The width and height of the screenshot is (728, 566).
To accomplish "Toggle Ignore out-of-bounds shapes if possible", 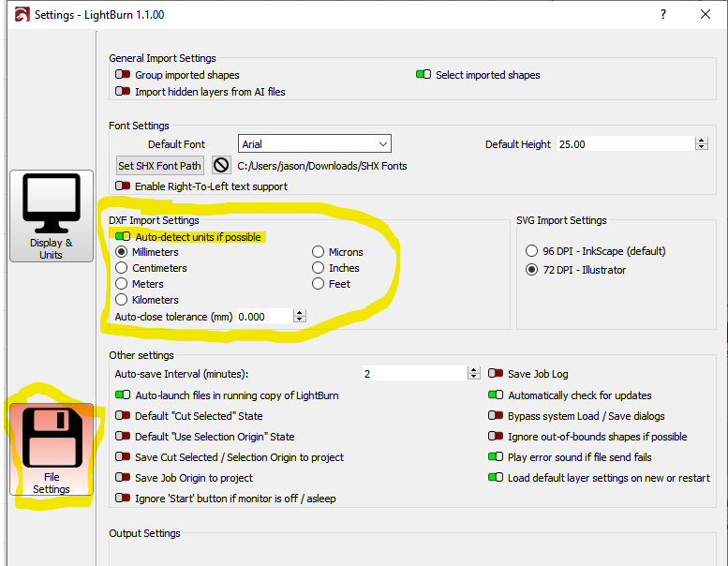I will [x=496, y=436].
